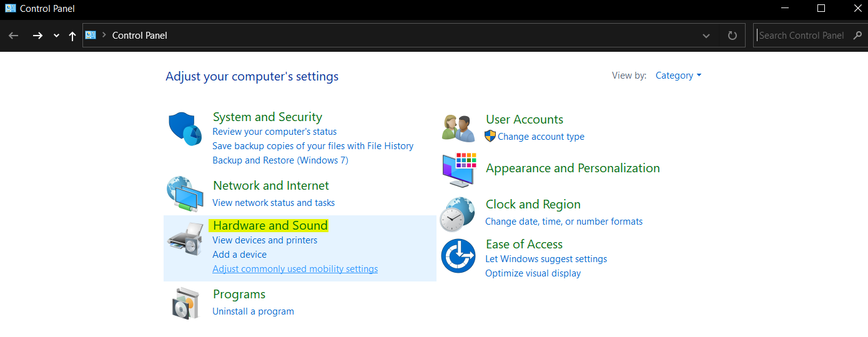Click Backup and Restore (Windows 7) link
The width and height of the screenshot is (868, 337).
280,160
